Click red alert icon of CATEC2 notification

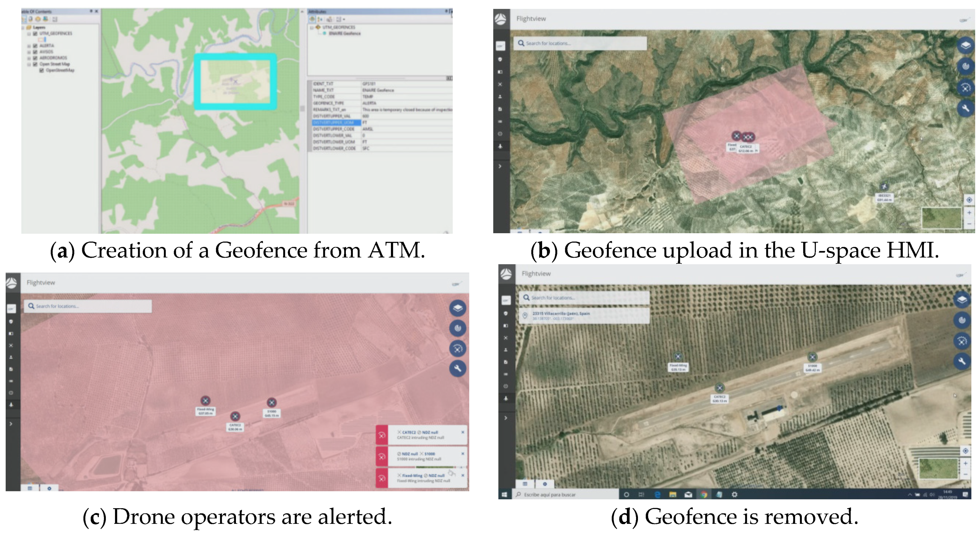pyautogui.click(x=382, y=435)
